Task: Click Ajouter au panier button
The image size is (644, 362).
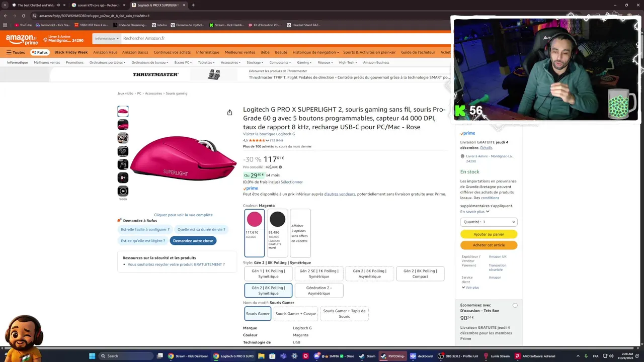Action: pyautogui.click(x=489, y=234)
